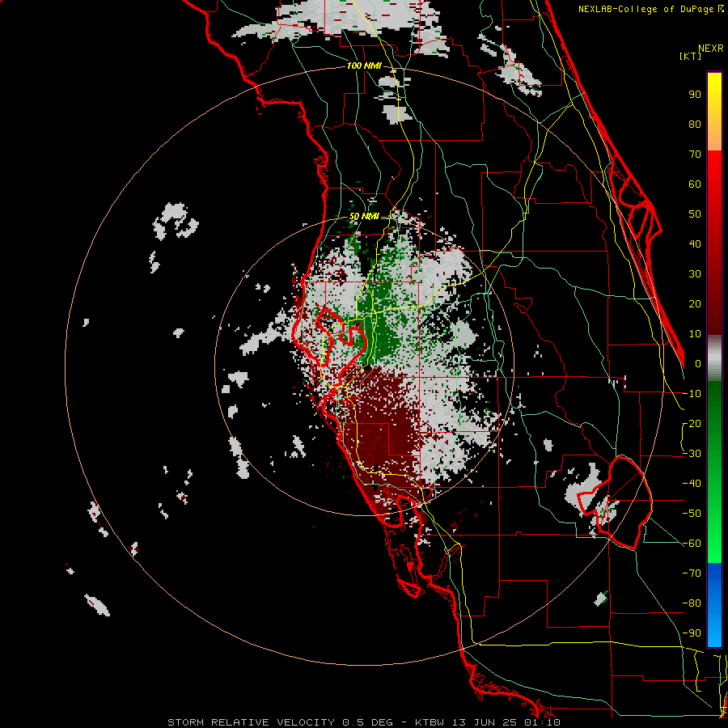Click the 0 value on velocity scale
The image size is (728, 728).
[698, 363]
